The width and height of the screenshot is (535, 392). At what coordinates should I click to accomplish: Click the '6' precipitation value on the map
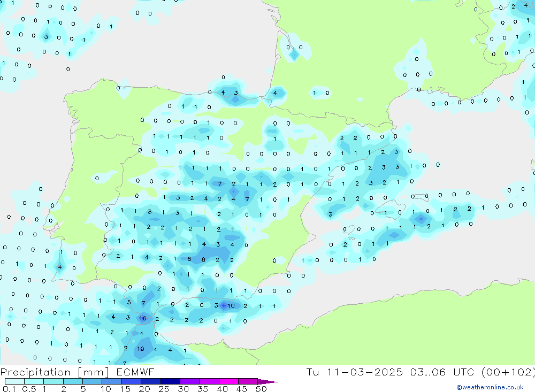click(x=189, y=259)
